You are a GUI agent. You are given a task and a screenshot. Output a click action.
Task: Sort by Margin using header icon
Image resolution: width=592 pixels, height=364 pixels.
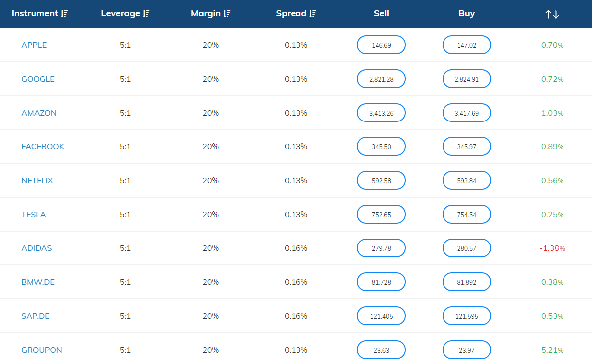227,14
